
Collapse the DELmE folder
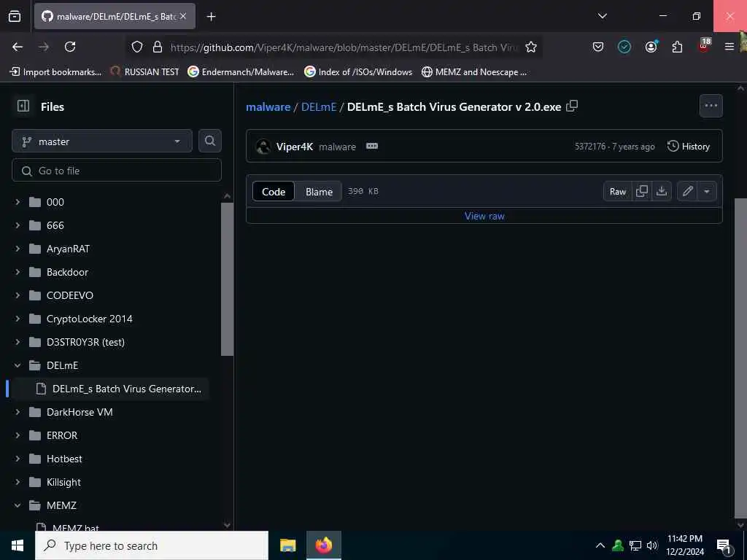(18, 365)
